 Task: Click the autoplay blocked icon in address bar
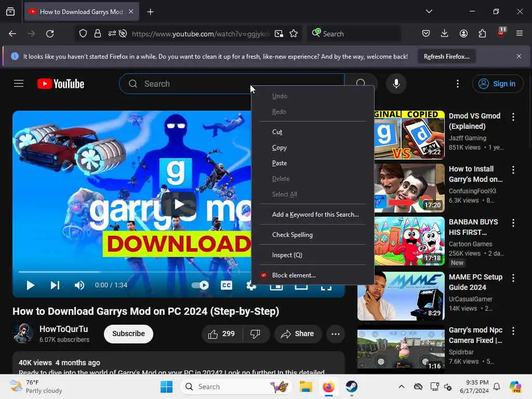[123, 34]
